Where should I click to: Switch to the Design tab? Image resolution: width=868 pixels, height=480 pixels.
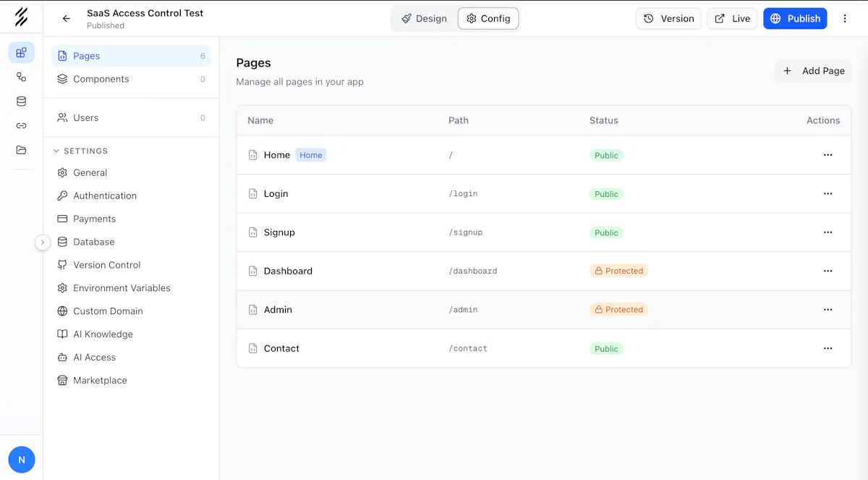click(x=424, y=19)
